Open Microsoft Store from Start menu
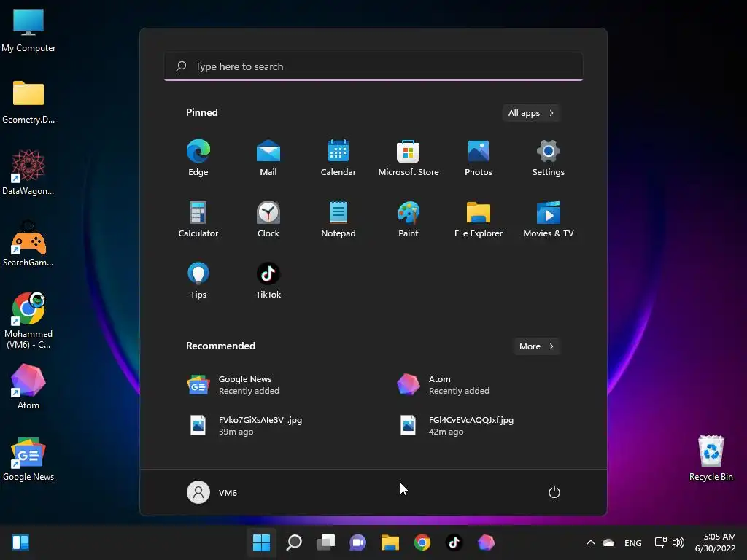 coord(409,157)
